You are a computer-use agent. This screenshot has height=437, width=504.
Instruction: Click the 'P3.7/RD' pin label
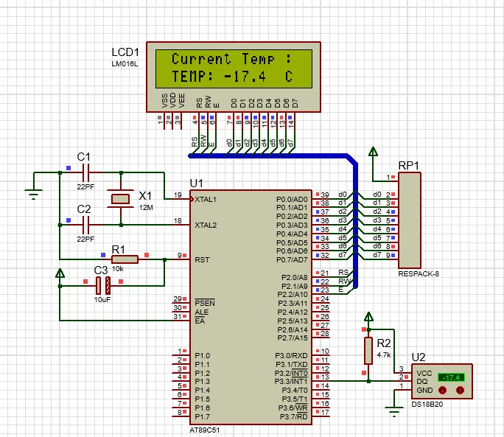coord(294,416)
